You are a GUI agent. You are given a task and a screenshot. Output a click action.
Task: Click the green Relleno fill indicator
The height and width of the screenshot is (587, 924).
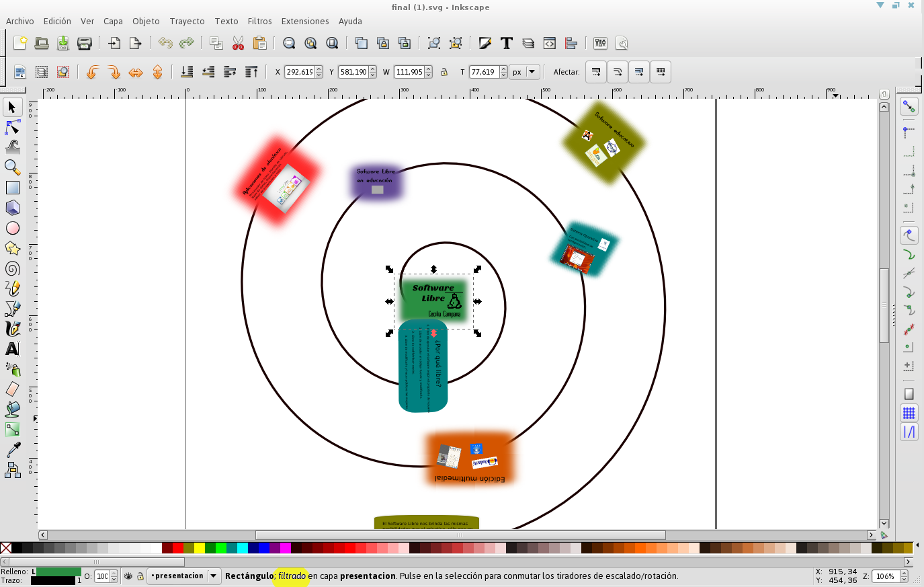click(x=58, y=572)
